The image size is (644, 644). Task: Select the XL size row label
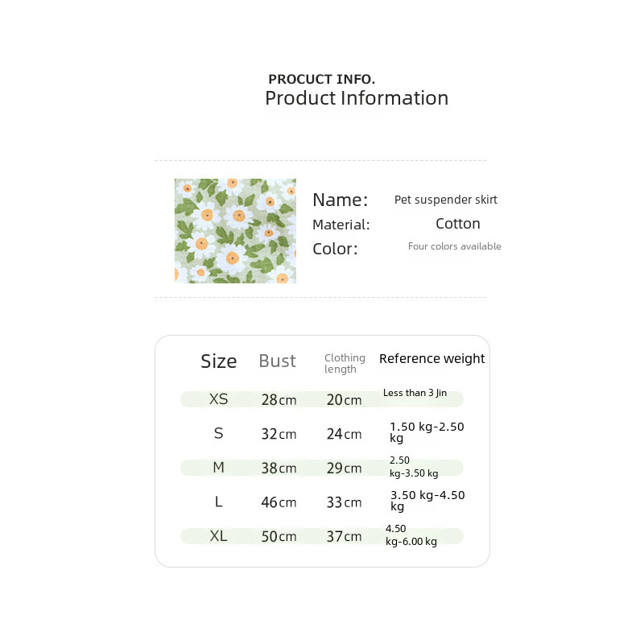click(218, 536)
